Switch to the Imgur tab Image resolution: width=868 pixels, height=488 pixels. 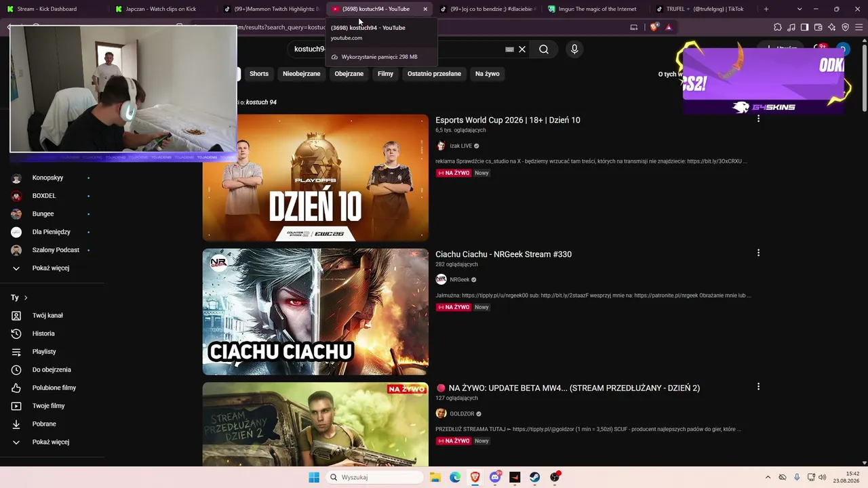point(597,9)
